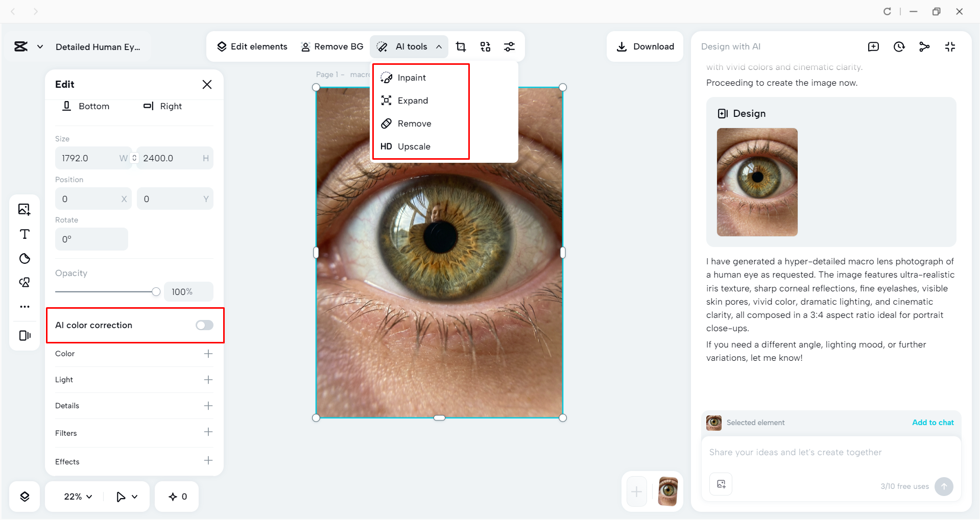
Task: Click the Adjust sliders icon in the toolbar
Action: point(509,46)
